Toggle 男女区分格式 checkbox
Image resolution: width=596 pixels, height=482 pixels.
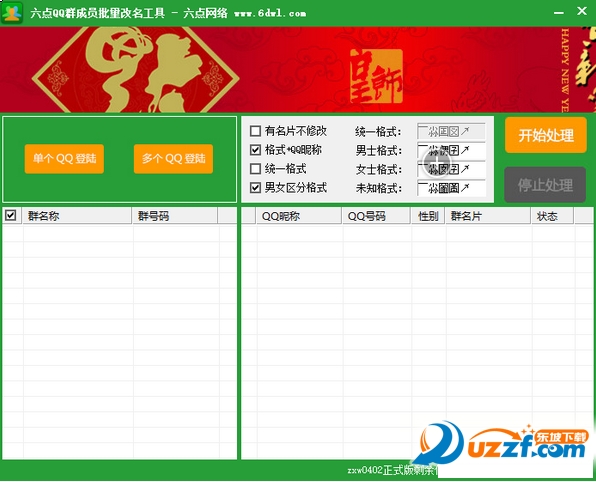(255, 187)
